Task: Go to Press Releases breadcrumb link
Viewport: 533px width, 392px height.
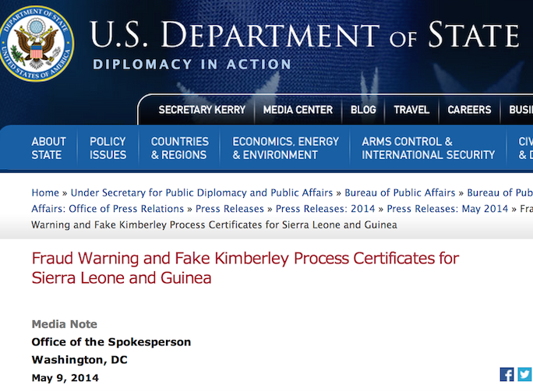Action: pyautogui.click(x=229, y=209)
